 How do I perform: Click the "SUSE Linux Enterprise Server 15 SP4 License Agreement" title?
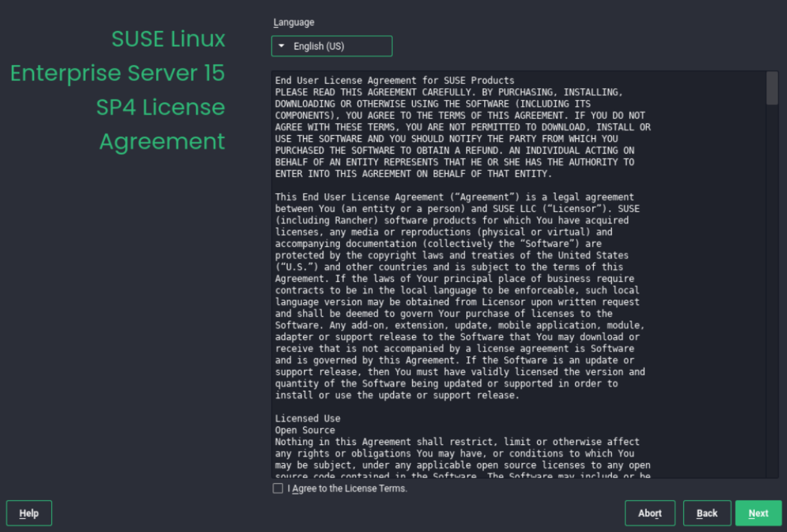(118, 90)
